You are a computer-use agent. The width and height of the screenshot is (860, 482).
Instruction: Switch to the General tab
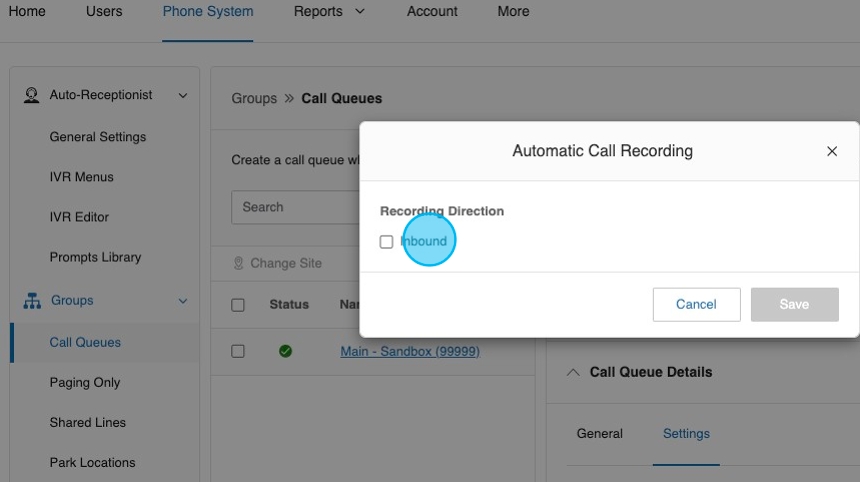click(x=600, y=434)
